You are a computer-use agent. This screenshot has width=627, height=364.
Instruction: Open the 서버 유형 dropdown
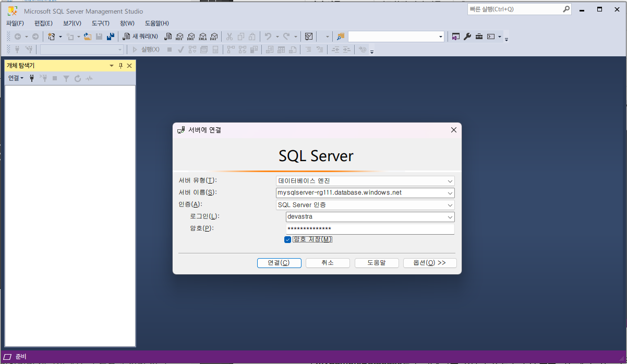(x=450, y=181)
